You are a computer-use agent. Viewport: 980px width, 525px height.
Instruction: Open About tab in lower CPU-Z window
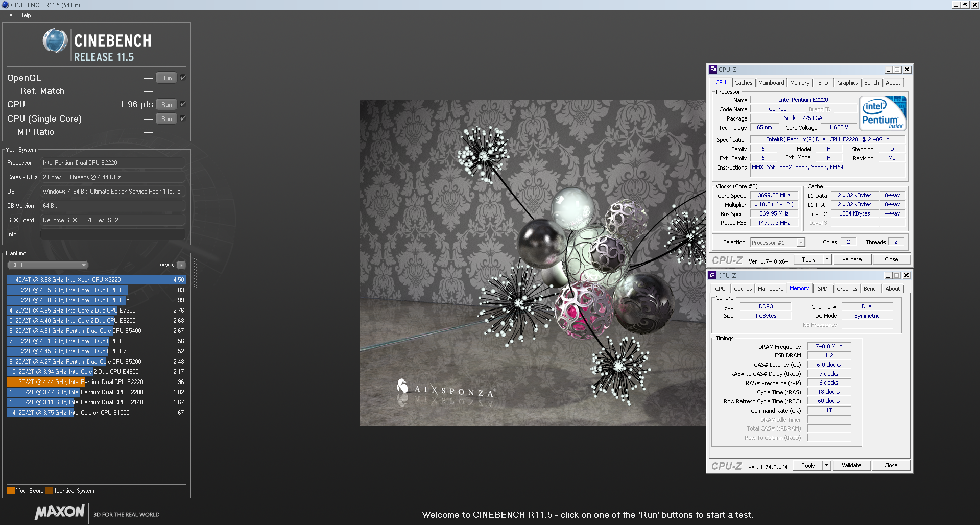(x=892, y=289)
